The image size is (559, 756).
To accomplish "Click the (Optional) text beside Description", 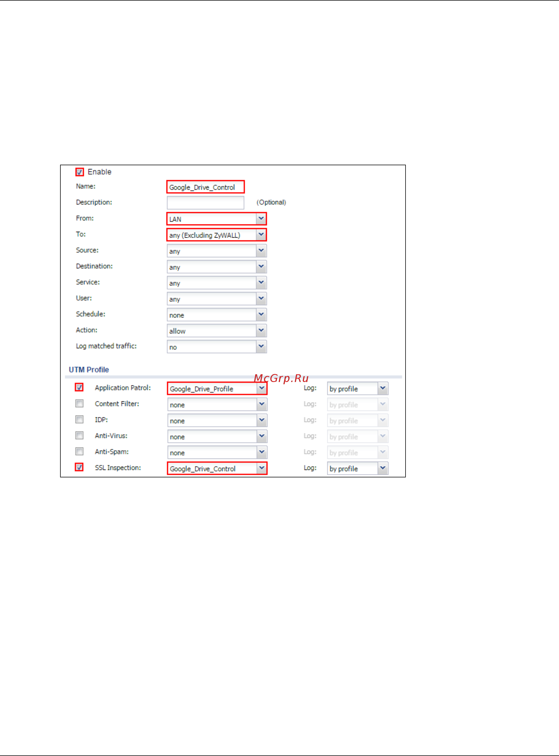I will click(x=271, y=202).
